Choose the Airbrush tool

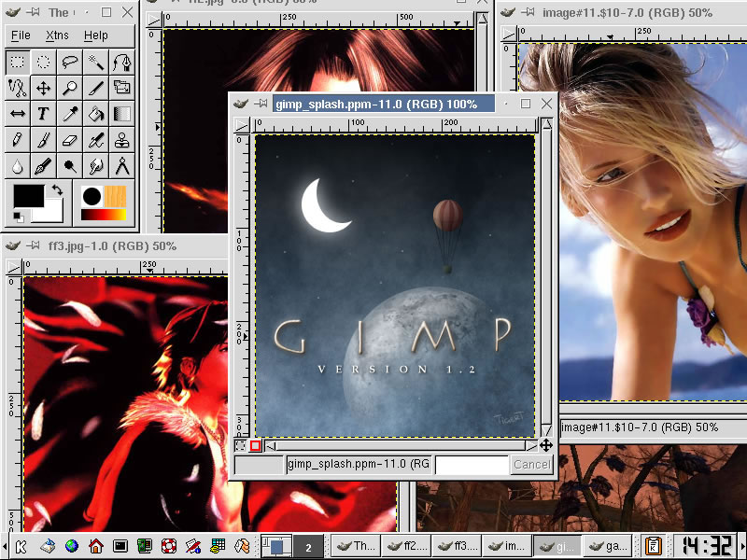(96, 140)
